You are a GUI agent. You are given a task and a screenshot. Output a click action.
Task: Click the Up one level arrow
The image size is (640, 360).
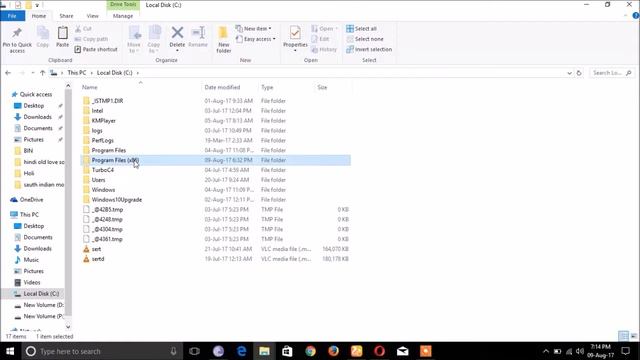pos(42,73)
